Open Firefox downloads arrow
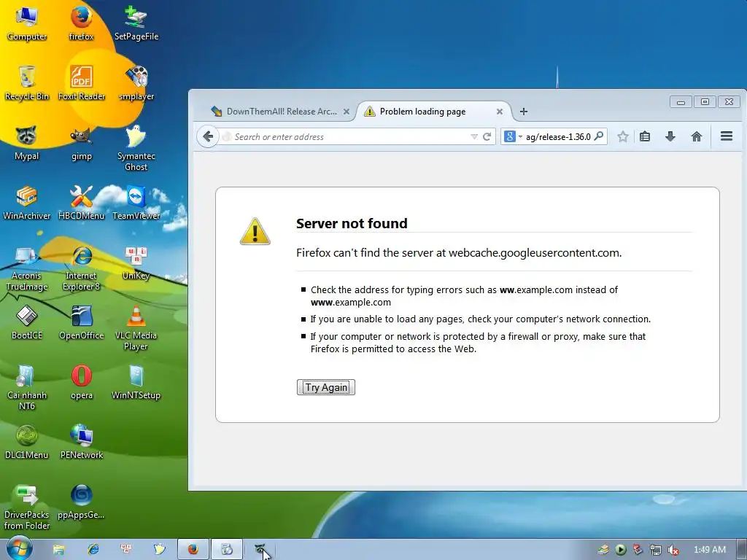This screenshot has width=747, height=560. (670, 136)
